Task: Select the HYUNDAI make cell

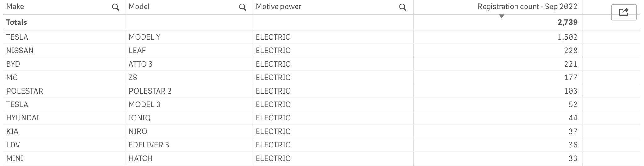Action: (23, 118)
